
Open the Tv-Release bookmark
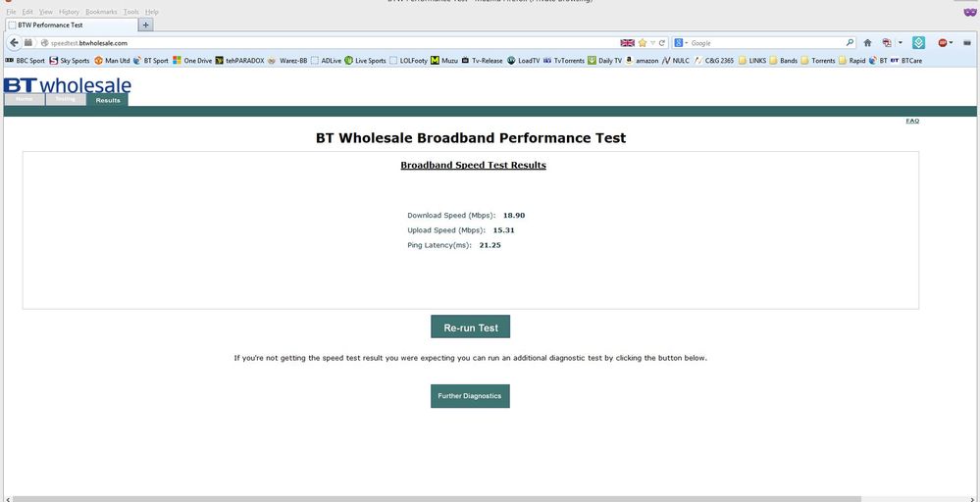point(482,61)
